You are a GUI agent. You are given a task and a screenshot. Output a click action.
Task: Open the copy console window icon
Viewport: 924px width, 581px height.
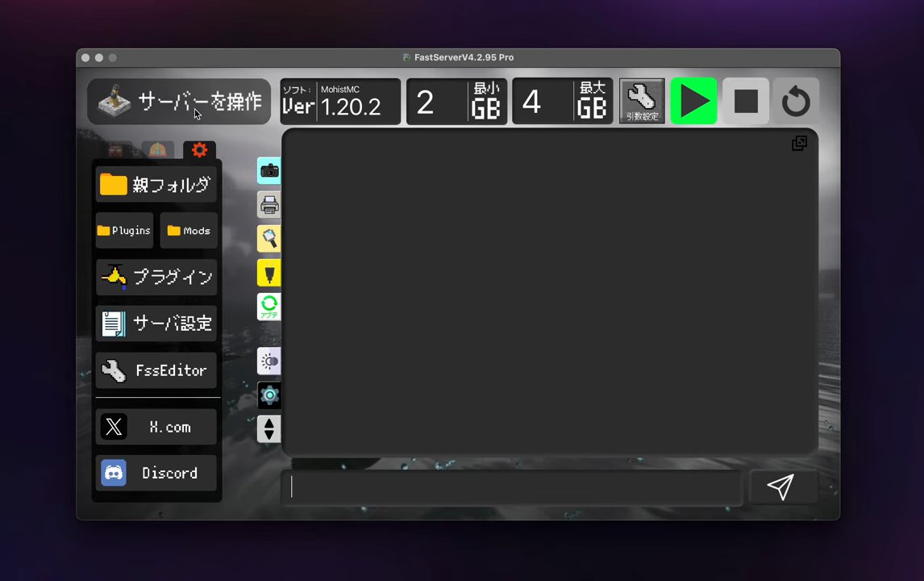pyautogui.click(x=799, y=143)
